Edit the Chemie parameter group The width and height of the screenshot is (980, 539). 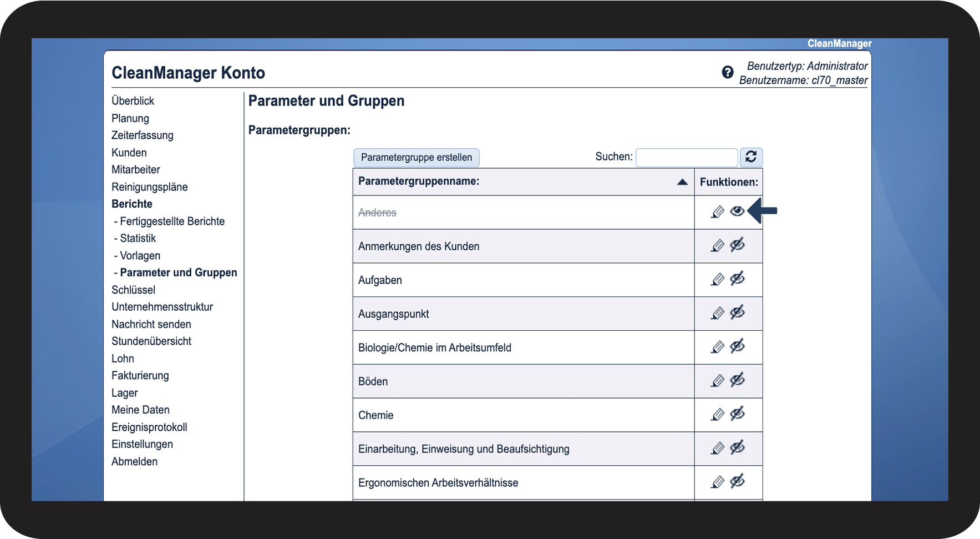718,415
